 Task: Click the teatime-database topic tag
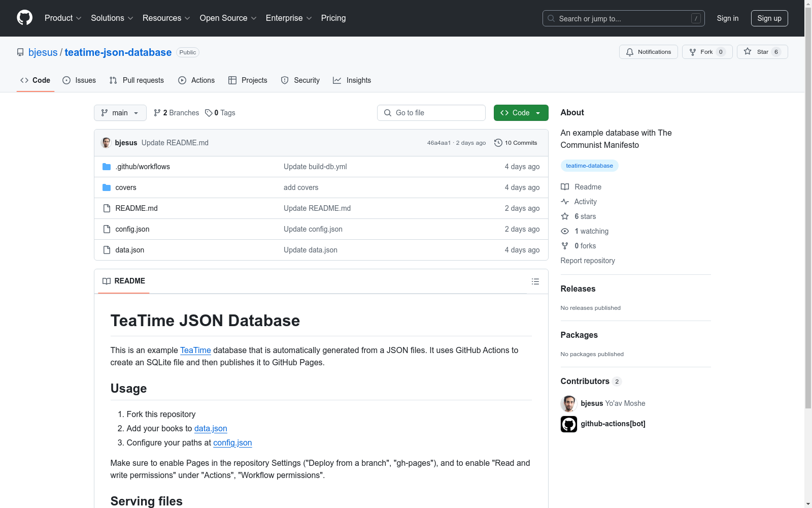(590, 166)
